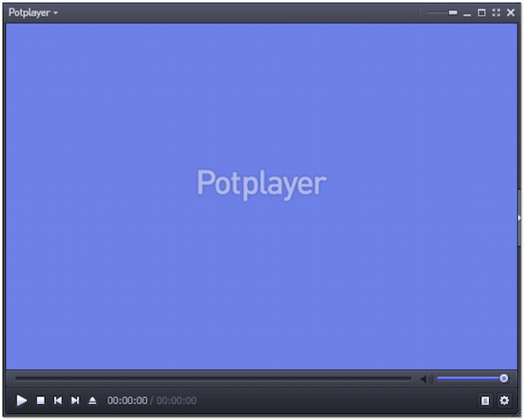This screenshot has width=524, height=420.
Task: Click the Potplayer logo in video area
Action: point(261,183)
